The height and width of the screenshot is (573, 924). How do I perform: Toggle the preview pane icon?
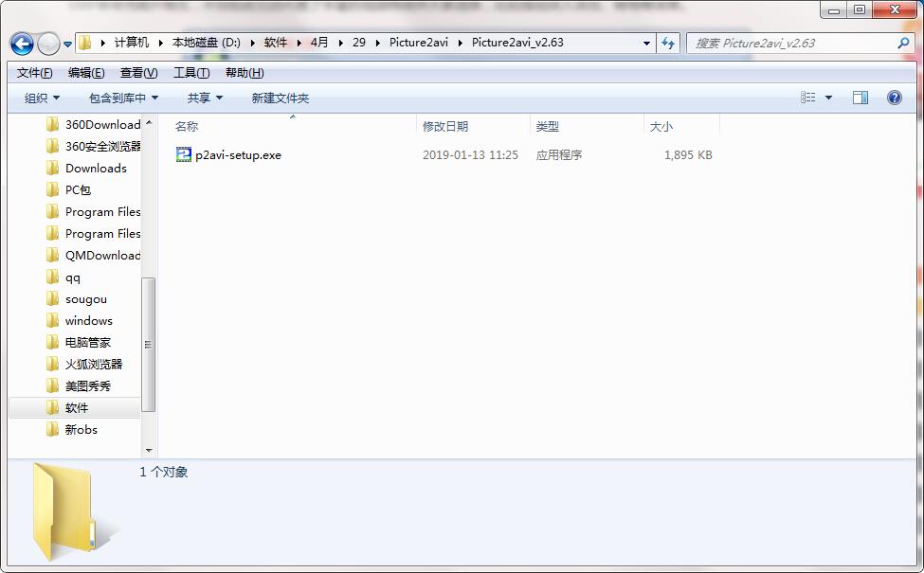coord(861,98)
